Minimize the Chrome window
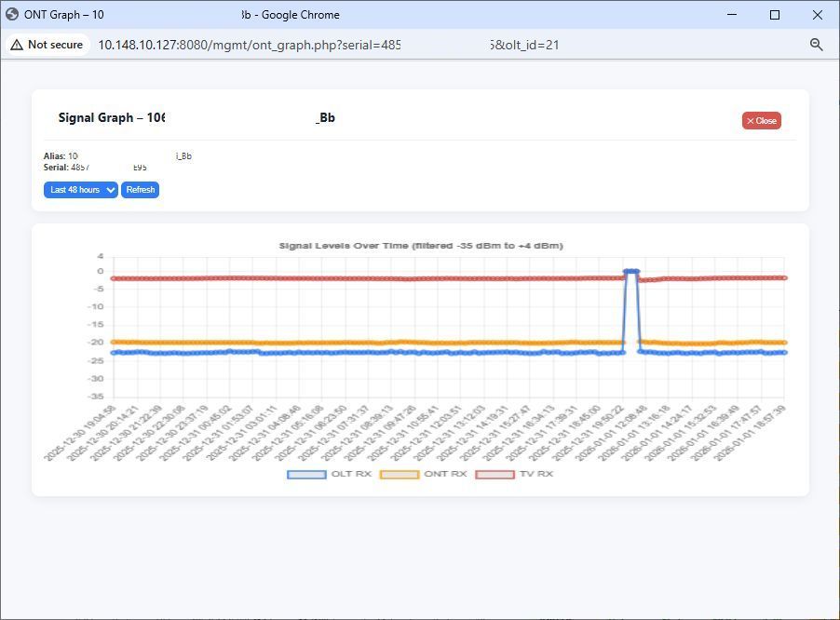The image size is (840, 620). (x=731, y=14)
